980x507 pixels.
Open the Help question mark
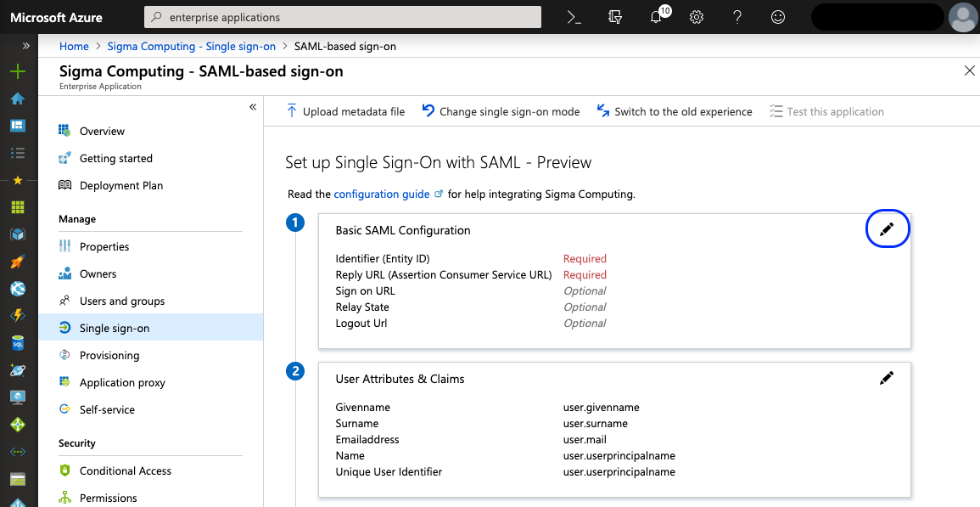pyautogui.click(x=737, y=17)
